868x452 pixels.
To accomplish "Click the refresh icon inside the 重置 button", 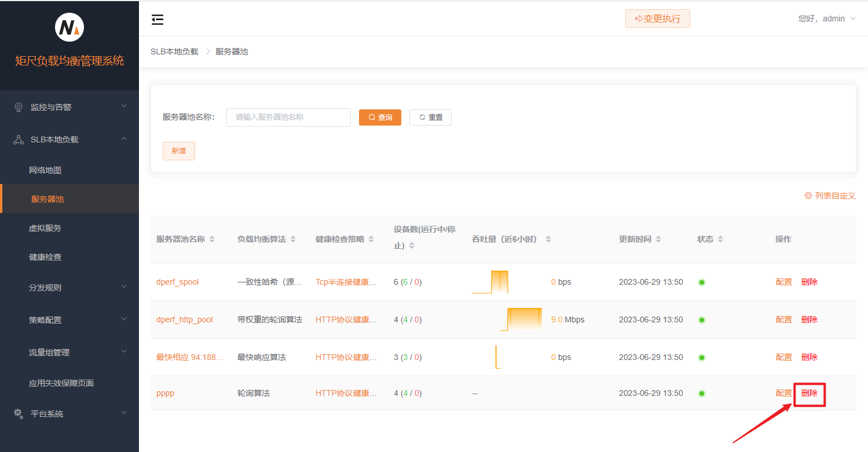I will point(421,117).
